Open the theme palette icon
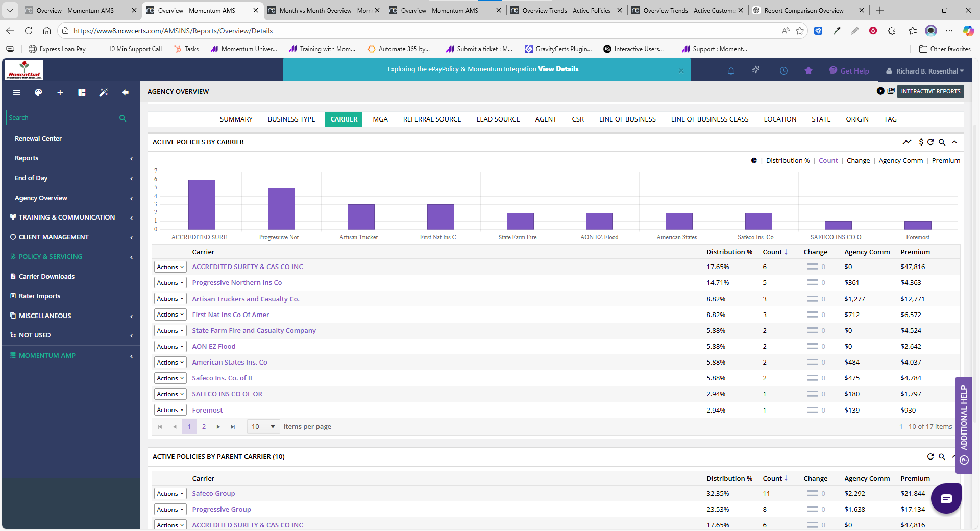Viewport: 980px width, 531px height. click(38, 92)
